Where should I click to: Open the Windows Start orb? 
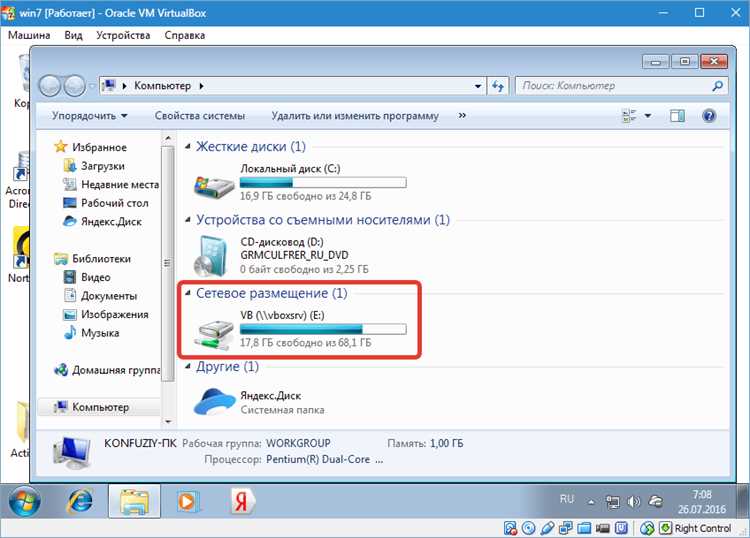click(24, 502)
